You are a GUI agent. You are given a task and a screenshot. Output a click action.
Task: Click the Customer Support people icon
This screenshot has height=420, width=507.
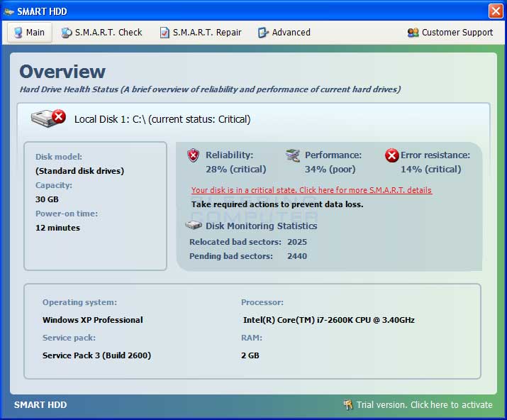tap(413, 33)
